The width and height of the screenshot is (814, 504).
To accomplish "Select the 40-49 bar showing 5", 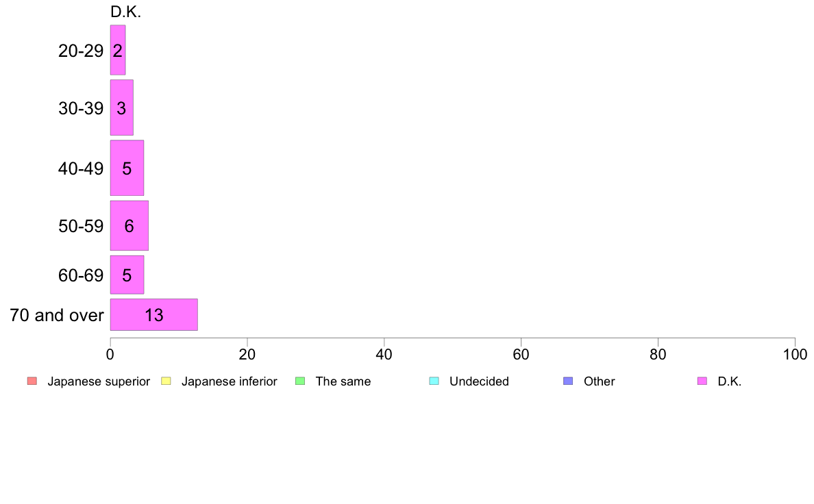I will [x=127, y=168].
